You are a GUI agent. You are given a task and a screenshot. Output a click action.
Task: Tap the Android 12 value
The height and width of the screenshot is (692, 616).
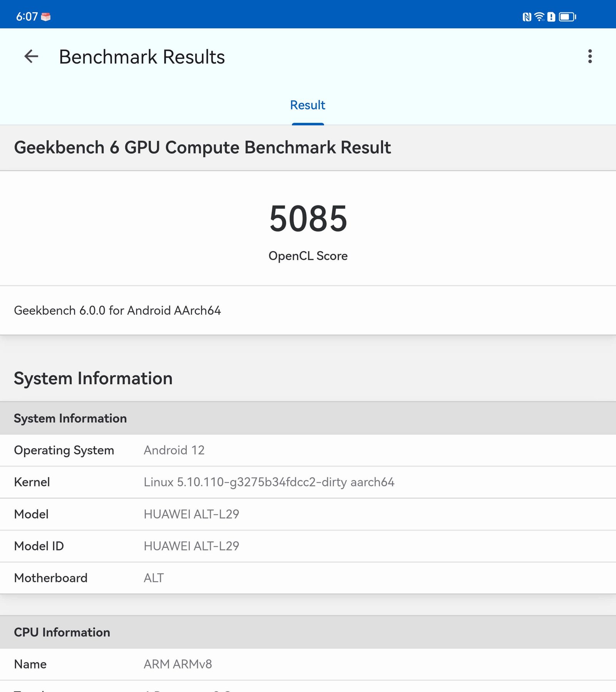[174, 450]
